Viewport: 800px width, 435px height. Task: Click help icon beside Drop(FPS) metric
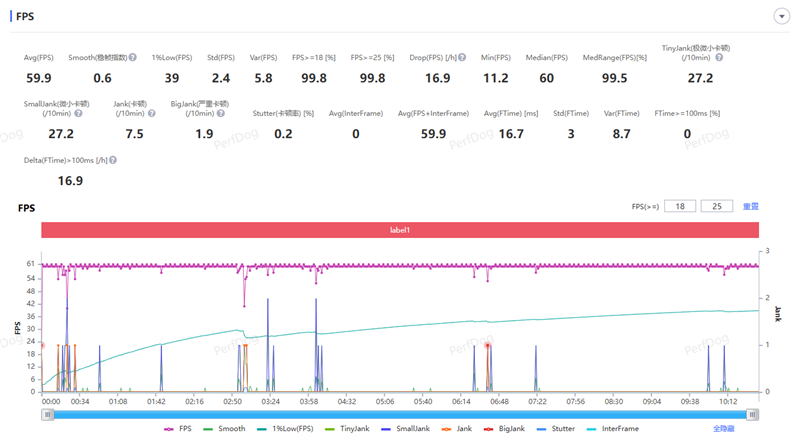(x=462, y=58)
